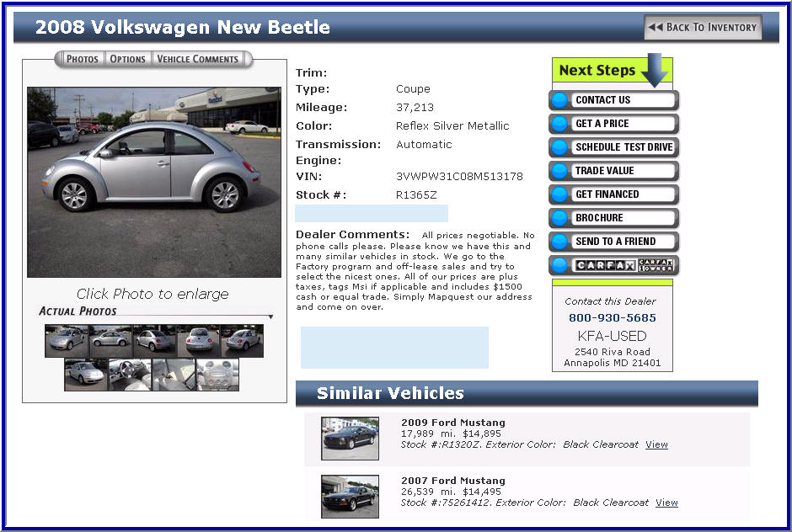Select the dashboard vents thumbnail
792x532 pixels.
[x=217, y=375]
